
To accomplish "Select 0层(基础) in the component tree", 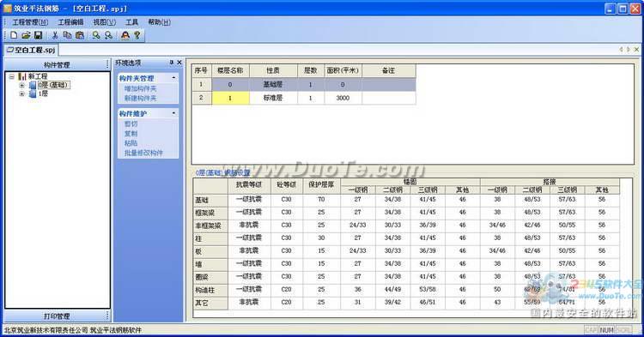I will click(x=53, y=85).
